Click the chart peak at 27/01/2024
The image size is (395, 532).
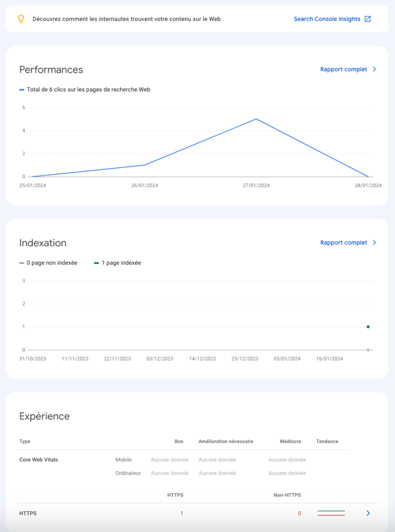pyautogui.click(x=256, y=119)
